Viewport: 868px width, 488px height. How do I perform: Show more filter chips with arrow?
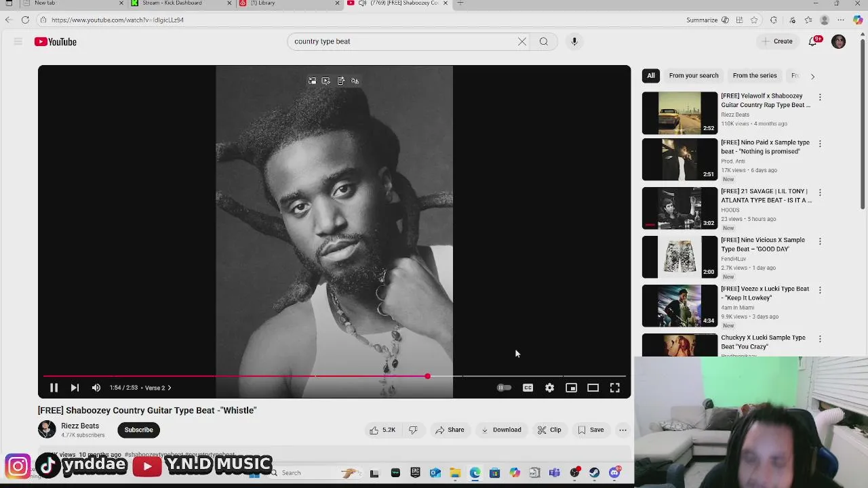point(812,77)
